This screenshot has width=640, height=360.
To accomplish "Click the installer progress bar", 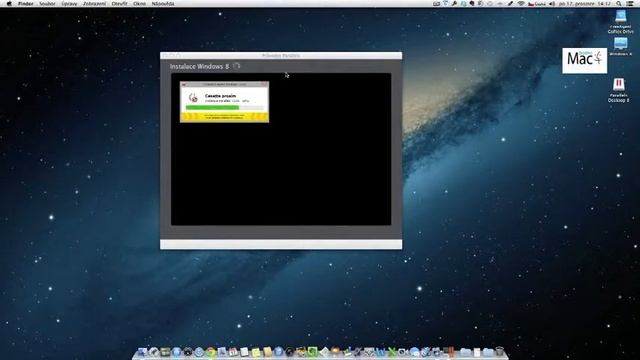I will point(224,107).
